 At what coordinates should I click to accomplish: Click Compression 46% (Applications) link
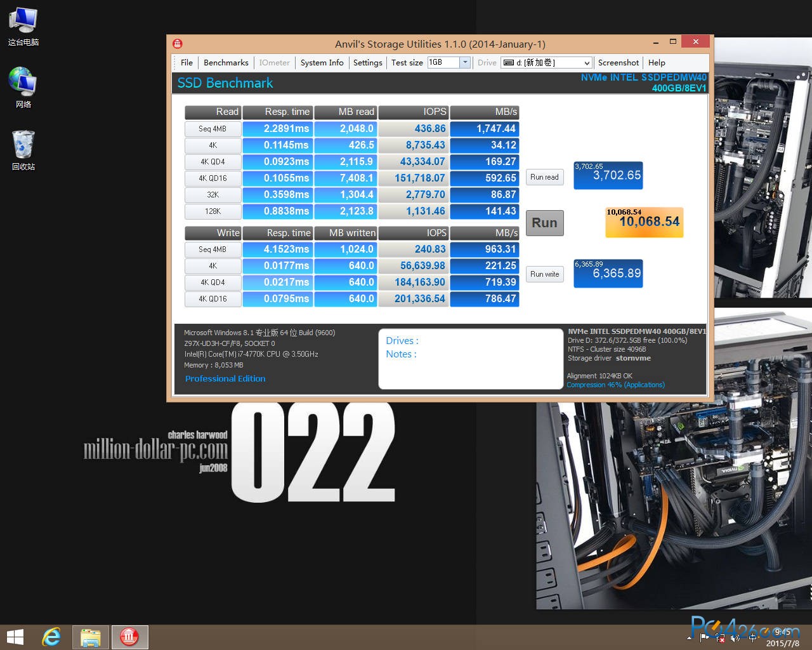pyautogui.click(x=615, y=385)
